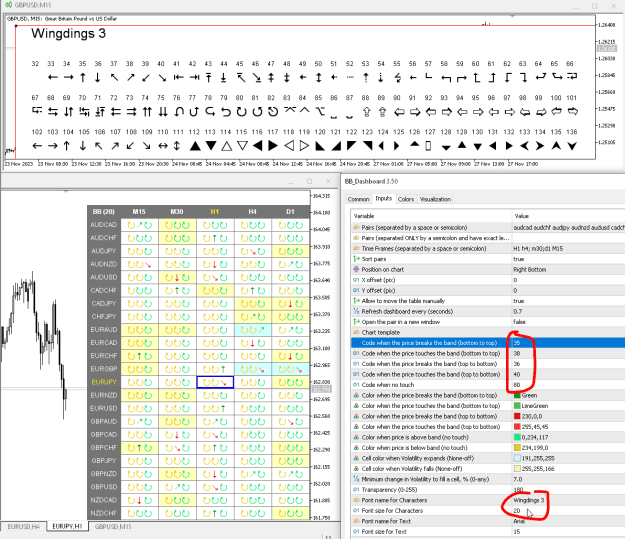
Task: Click the icon beside Chart template variable
Action: coord(356,332)
